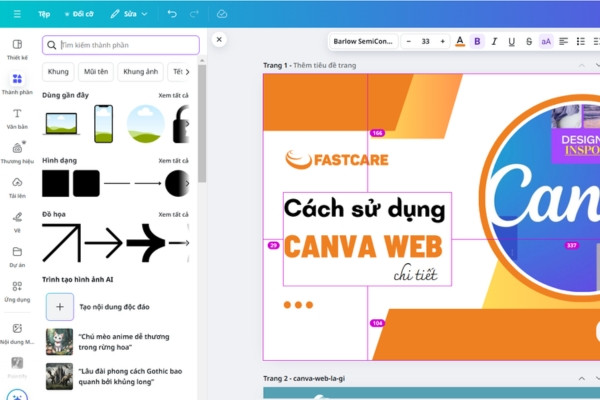The height and width of the screenshot is (400, 600).
Task: Add the rounded square shape
Action: pos(86,183)
